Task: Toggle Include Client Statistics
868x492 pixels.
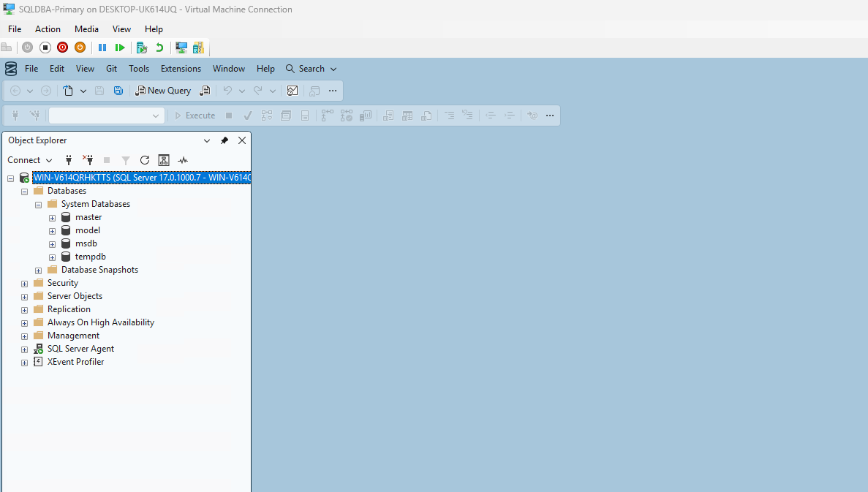Action: point(366,116)
